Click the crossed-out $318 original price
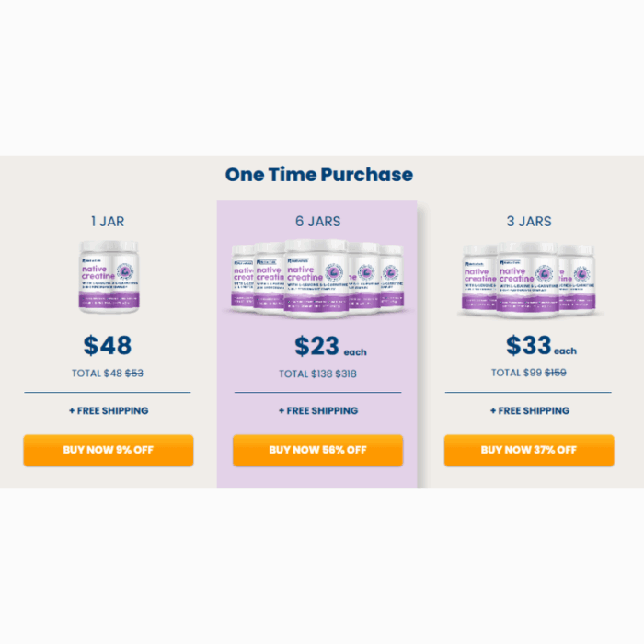The image size is (644, 644). pos(346,374)
